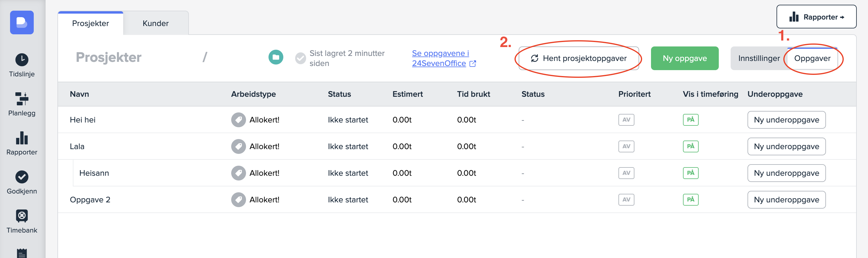868x258 pixels.
Task: Open Rapporter bar chart in sidebar
Action: 22,138
